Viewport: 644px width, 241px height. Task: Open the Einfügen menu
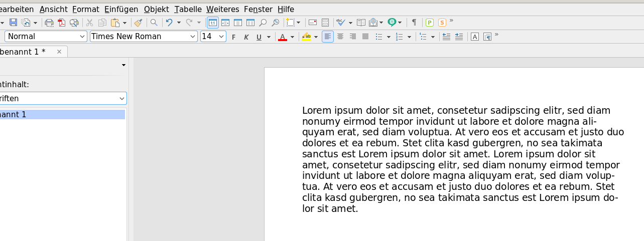pyautogui.click(x=121, y=9)
